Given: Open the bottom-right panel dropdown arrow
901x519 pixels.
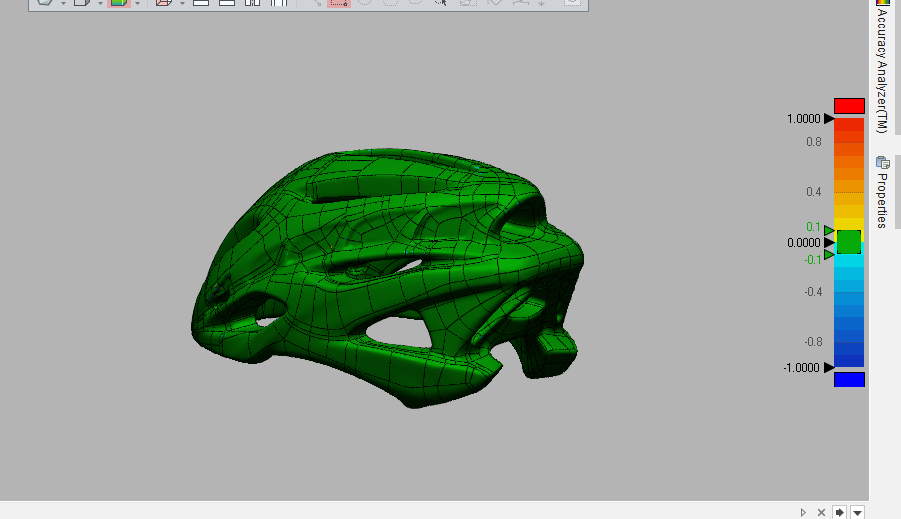Looking at the screenshot, I should point(857,512).
